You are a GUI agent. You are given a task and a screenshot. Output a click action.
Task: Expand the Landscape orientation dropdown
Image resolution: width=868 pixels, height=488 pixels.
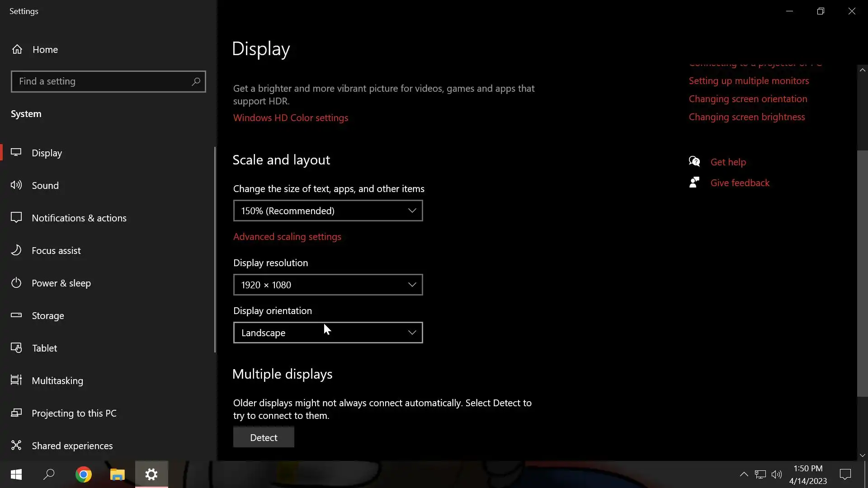(328, 333)
